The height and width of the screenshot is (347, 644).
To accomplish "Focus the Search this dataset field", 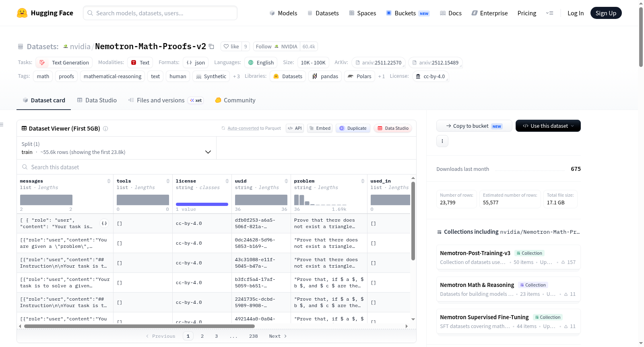I will (217, 167).
